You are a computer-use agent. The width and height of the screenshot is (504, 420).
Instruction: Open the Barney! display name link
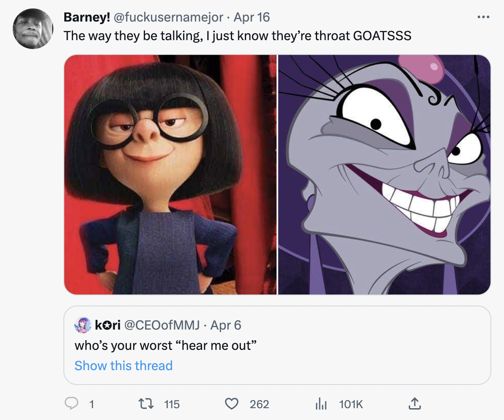click(87, 17)
